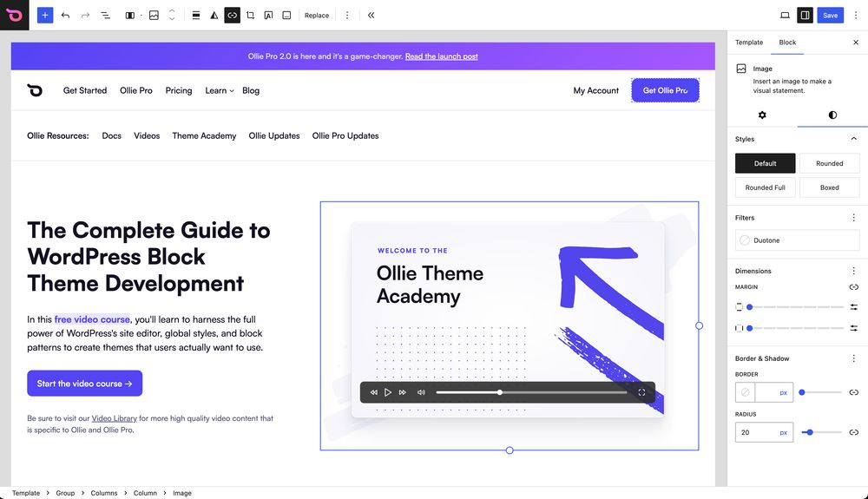
Task: Select Columns in the block breadcrumb
Action: (104, 493)
